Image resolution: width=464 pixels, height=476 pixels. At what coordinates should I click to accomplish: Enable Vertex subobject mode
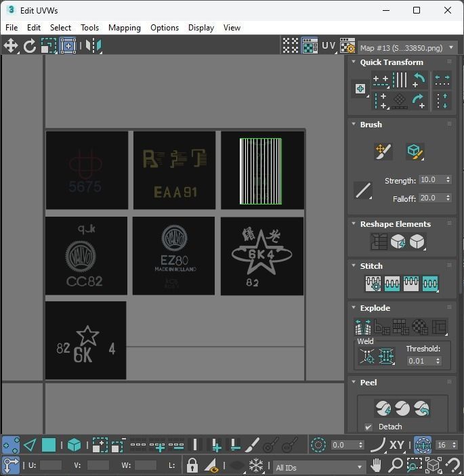coord(11,445)
